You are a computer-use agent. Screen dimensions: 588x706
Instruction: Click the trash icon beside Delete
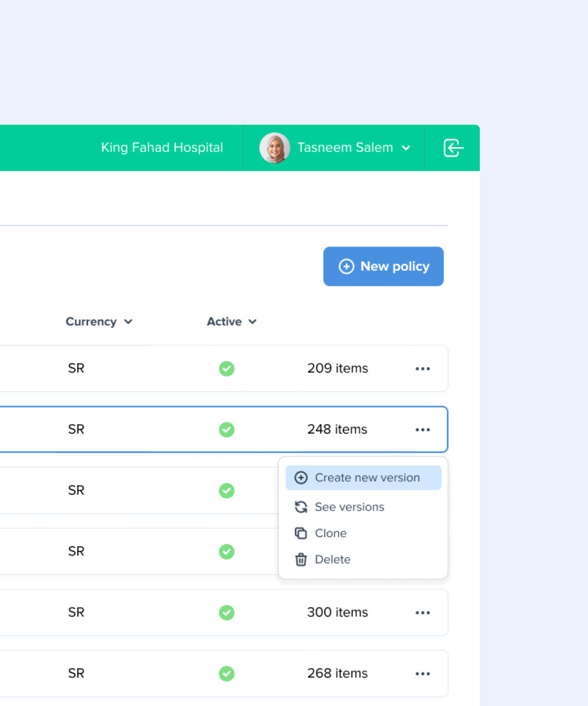[x=301, y=560]
